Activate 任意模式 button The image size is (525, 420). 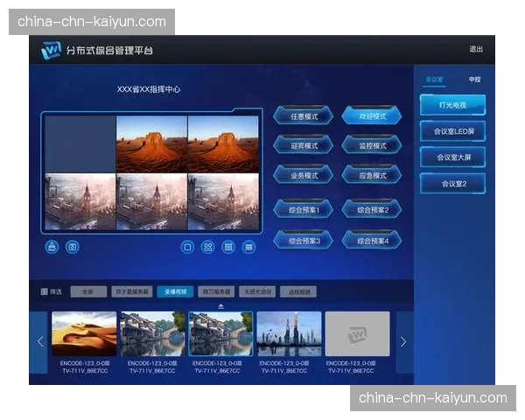304,115
